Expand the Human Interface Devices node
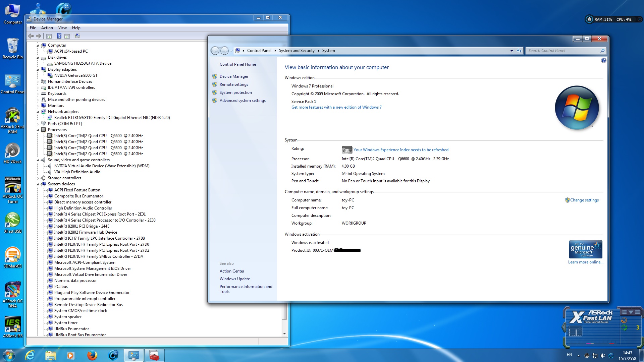644x362 pixels. click(38, 82)
